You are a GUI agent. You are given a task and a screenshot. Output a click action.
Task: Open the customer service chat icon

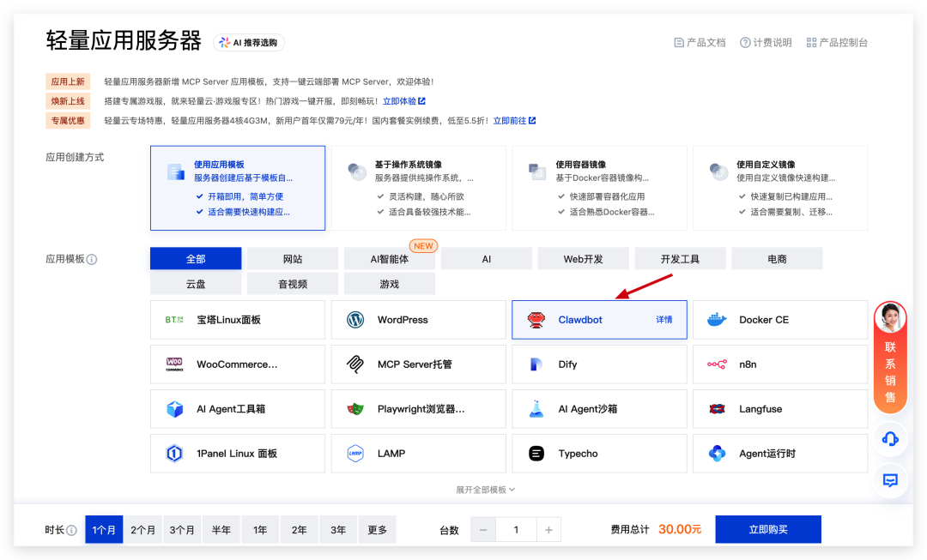(890, 481)
